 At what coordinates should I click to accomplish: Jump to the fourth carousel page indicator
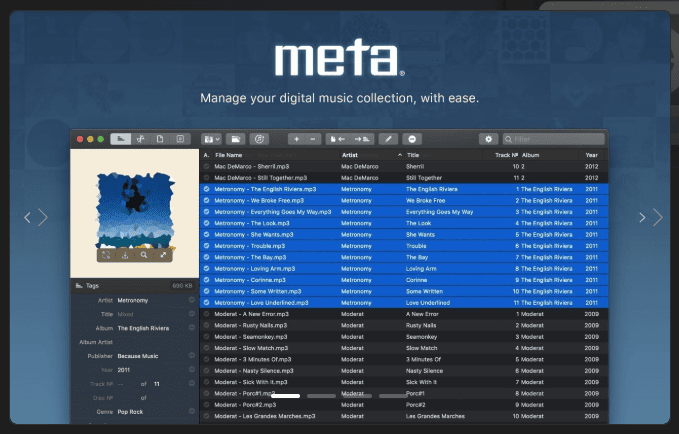click(393, 396)
